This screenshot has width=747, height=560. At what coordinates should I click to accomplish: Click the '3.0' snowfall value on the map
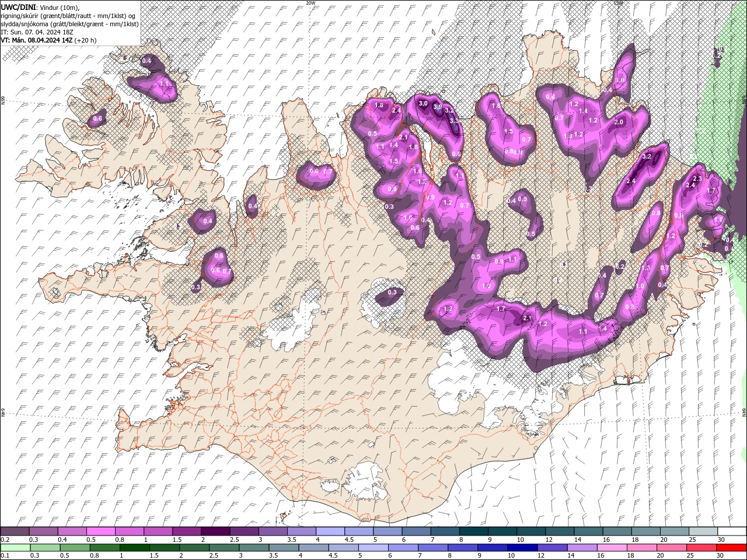[x=424, y=103]
